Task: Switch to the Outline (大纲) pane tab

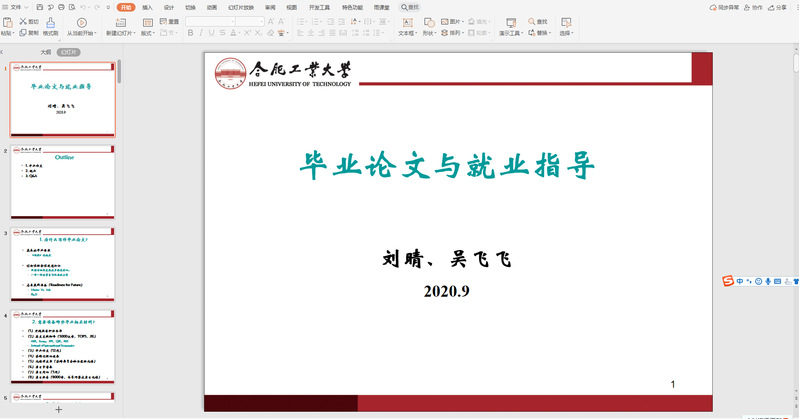Action: click(x=45, y=51)
